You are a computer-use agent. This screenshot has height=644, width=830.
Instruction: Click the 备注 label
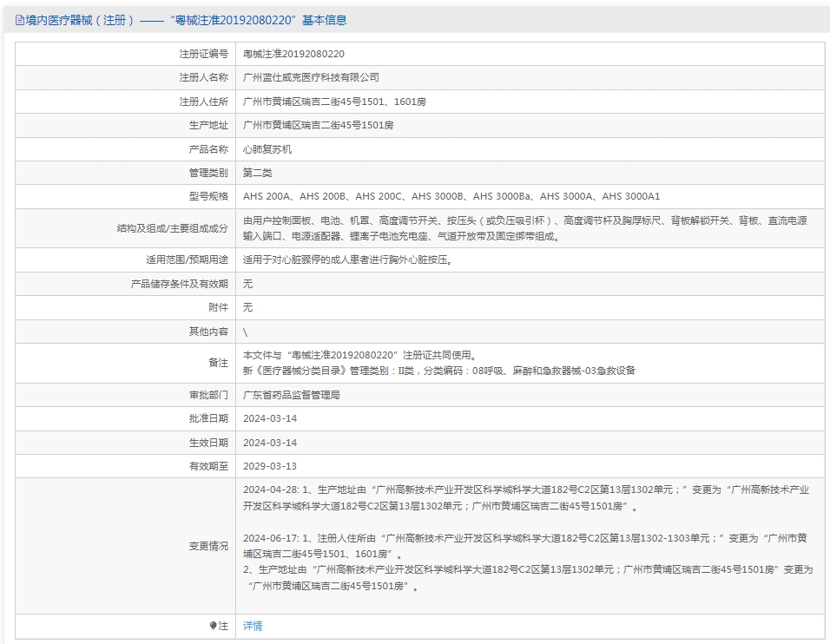point(219,363)
